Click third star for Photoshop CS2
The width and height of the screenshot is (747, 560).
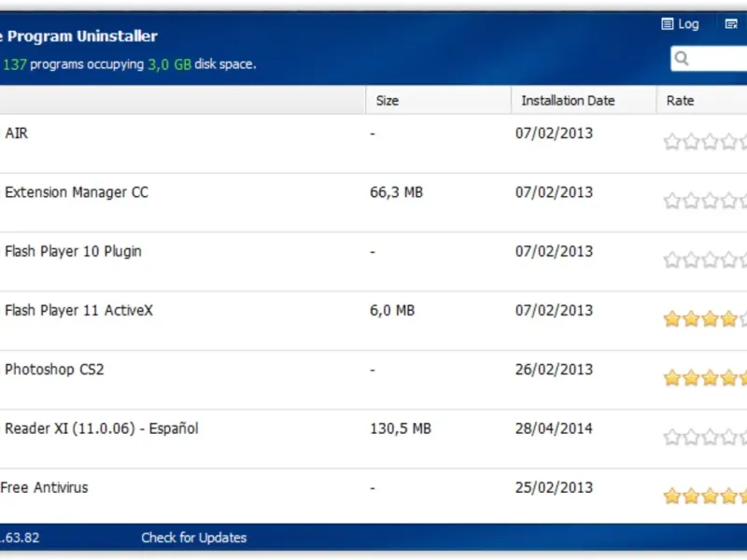[x=710, y=378]
